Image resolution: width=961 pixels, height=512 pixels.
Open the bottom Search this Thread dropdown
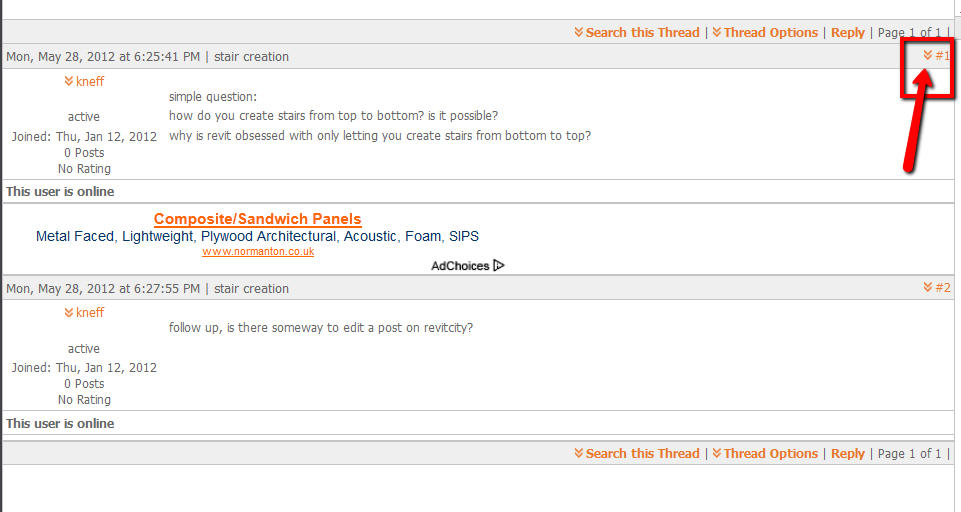642,454
